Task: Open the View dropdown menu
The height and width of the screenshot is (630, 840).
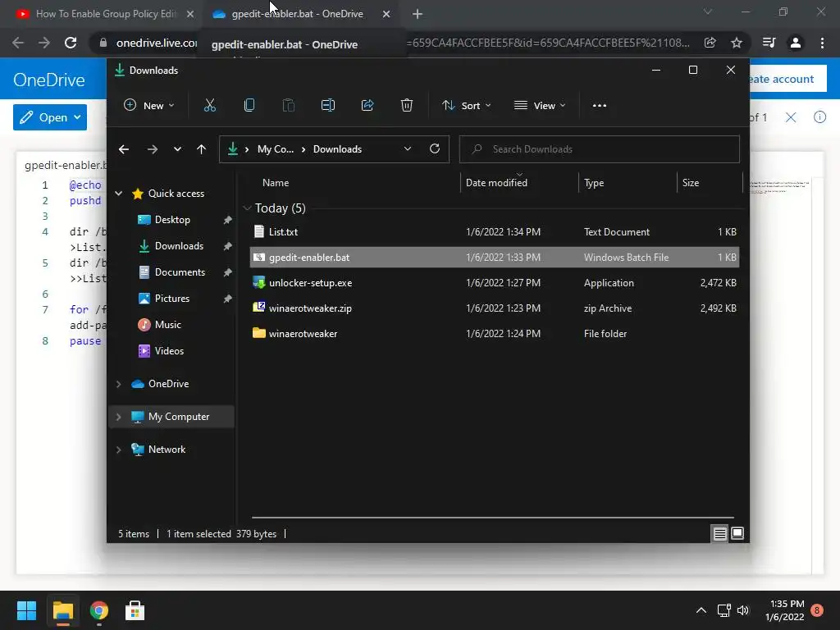Action: click(540, 106)
